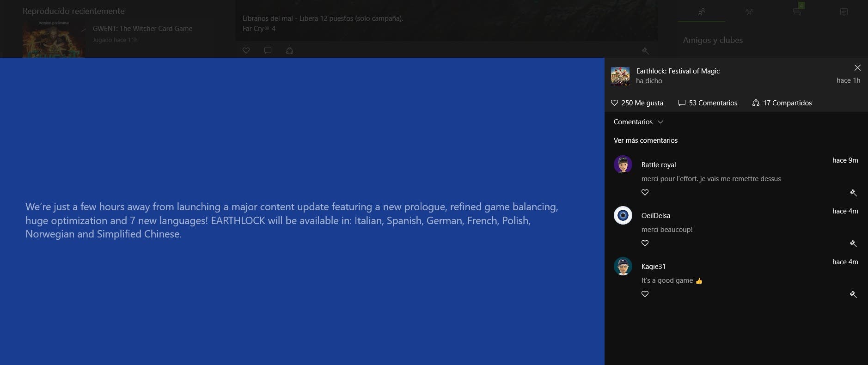868x365 pixels.
Task: Click the 'merci beaucoup!' comment text
Action: tap(667, 230)
